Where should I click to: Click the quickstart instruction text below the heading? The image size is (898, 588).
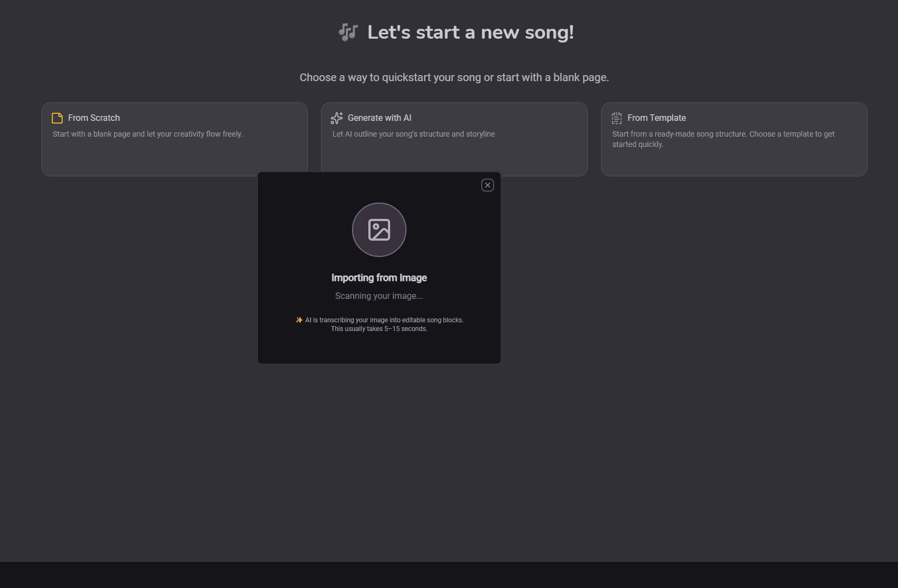point(454,77)
